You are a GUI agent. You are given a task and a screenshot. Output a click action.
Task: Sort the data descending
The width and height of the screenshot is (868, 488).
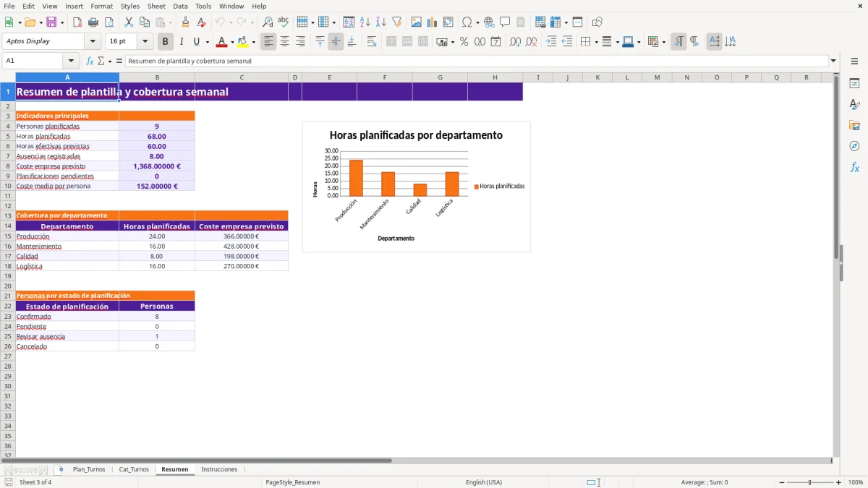click(x=381, y=22)
